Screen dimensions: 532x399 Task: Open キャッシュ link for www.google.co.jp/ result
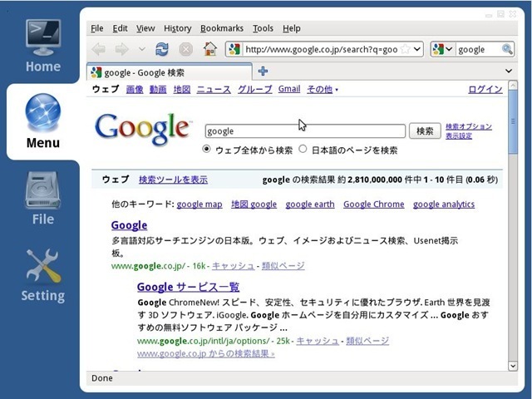coord(233,266)
